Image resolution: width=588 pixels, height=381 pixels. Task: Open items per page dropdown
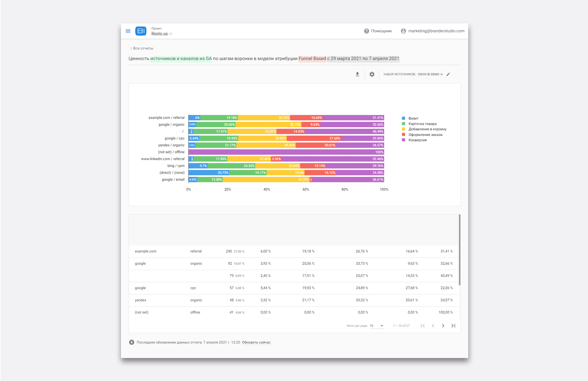coord(377,326)
